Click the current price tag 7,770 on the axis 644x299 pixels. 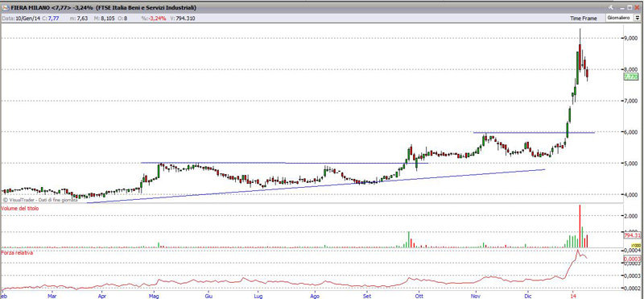coord(630,77)
